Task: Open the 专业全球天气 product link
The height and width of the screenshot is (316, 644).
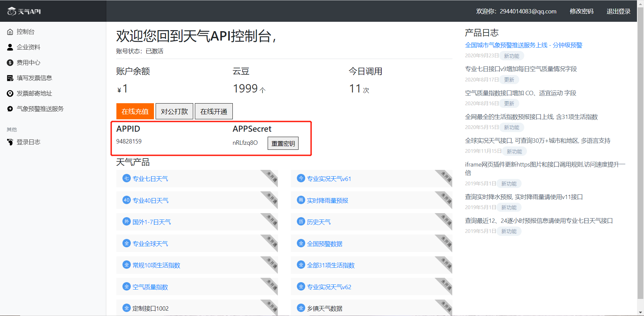Action: (x=150, y=244)
